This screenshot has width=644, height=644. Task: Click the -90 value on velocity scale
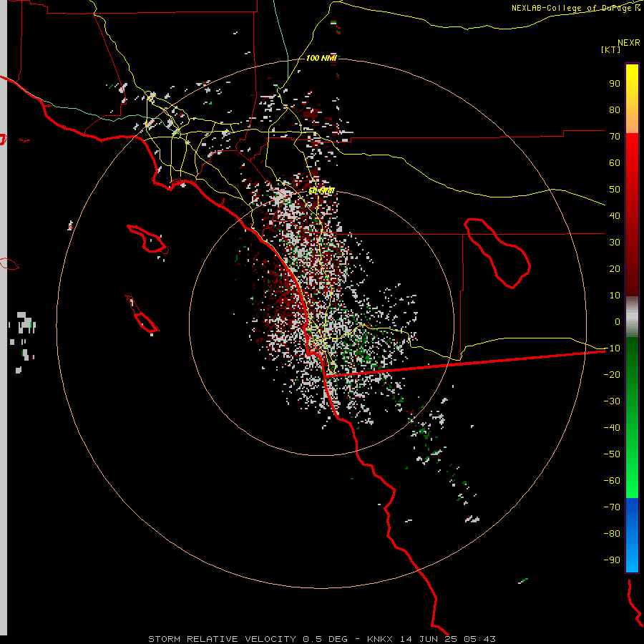point(612,560)
